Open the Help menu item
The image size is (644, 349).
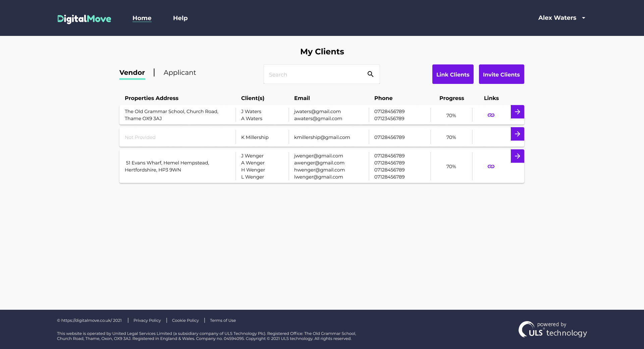(x=180, y=18)
